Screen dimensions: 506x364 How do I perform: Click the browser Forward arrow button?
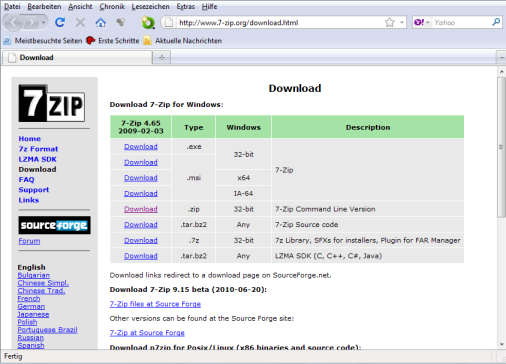(31, 23)
